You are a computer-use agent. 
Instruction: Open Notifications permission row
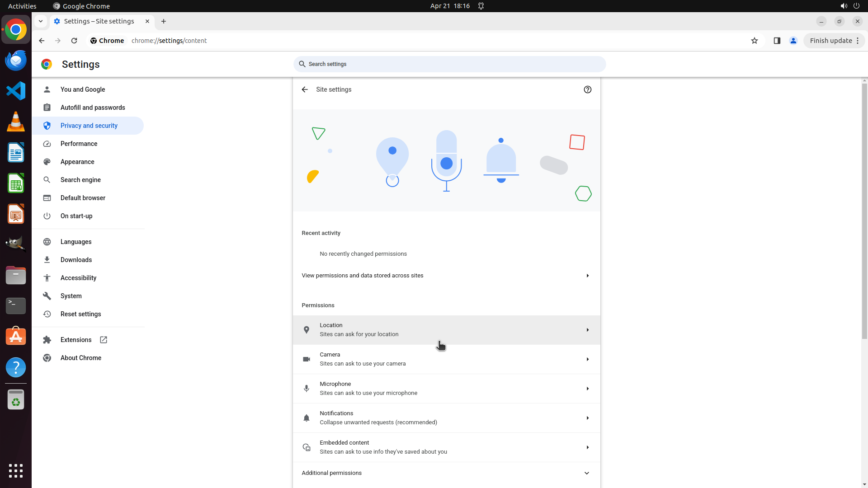pyautogui.click(x=446, y=418)
